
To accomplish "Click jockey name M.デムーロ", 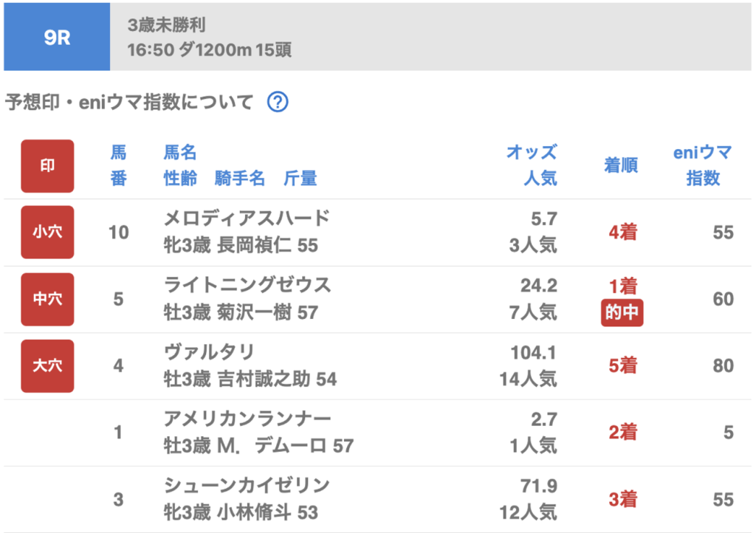I will pos(284,446).
